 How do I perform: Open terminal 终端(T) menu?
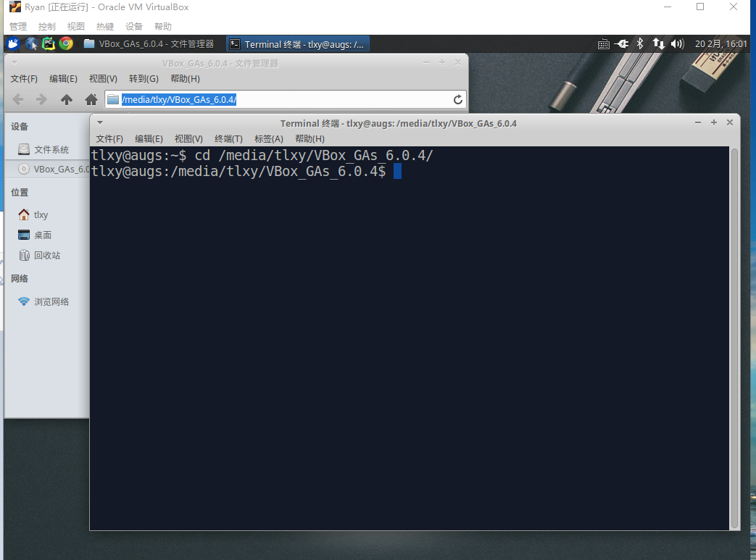(228, 139)
